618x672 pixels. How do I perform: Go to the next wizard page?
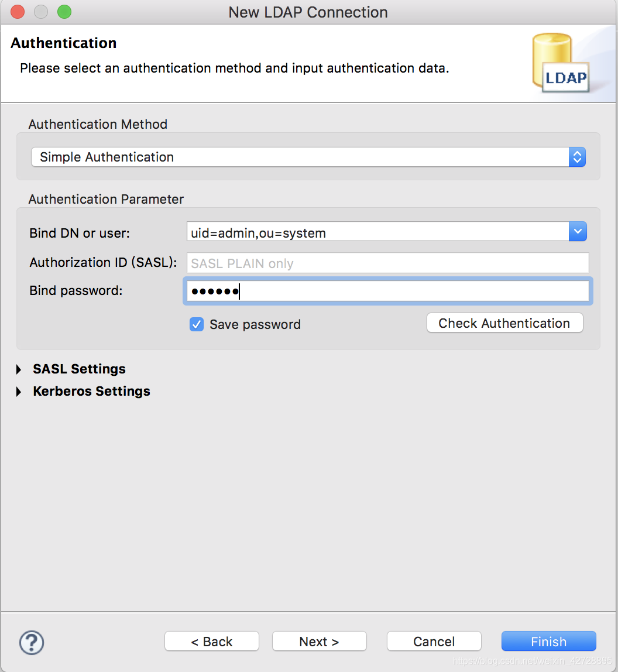coord(319,641)
